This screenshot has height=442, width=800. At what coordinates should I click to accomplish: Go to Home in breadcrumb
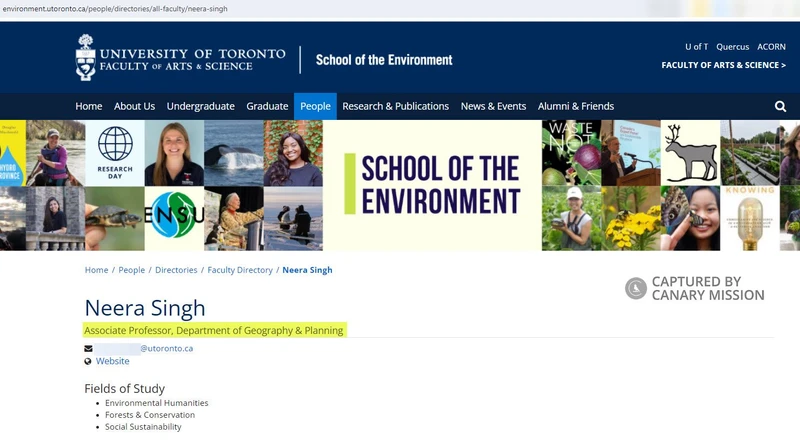click(x=96, y=270)
